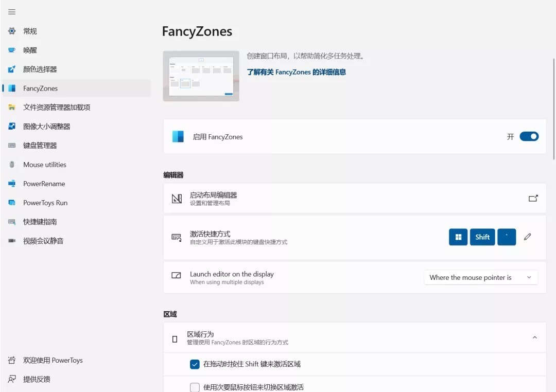Click the hamburger menu icon
The image size is (556, 392).
tap(12, 12)
